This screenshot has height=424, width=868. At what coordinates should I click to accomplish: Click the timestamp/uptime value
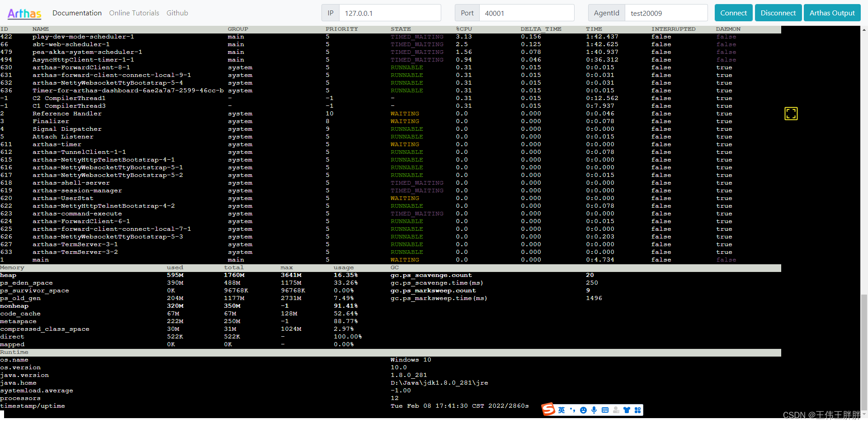[x=460, y=406]
